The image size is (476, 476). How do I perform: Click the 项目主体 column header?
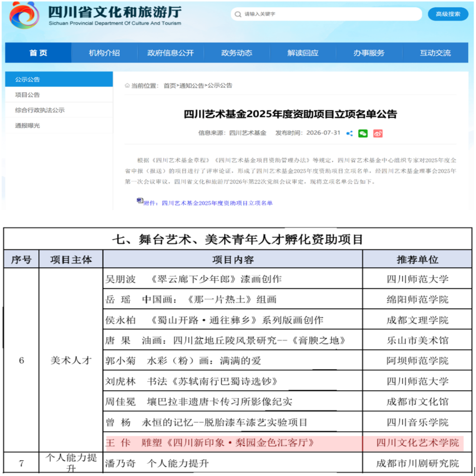71,260
